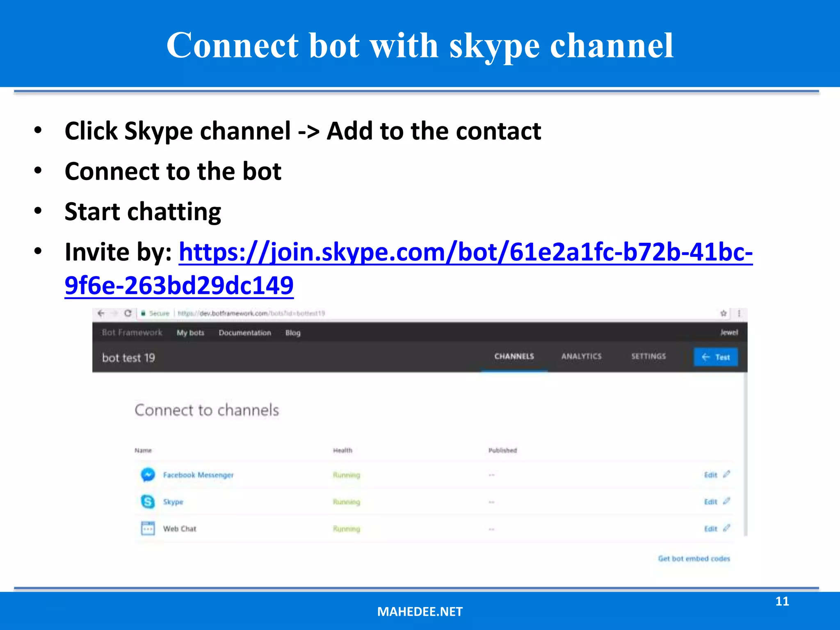Select the CHANNELS tab
This screenshot has width=840, height=630.
coord(514,356)
